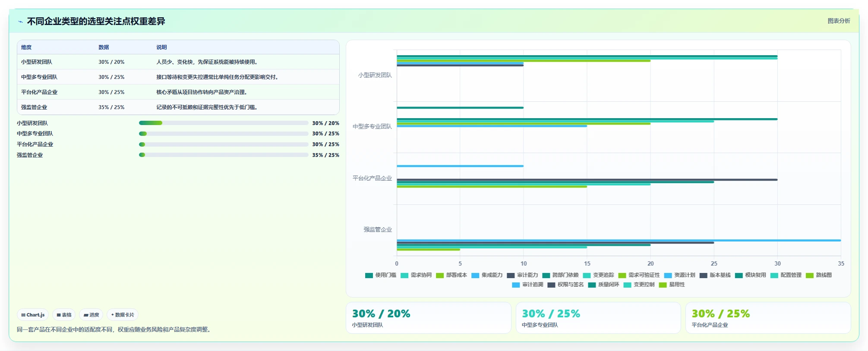Click the longest blue bar reaching 35 for 强监管企业
Viewport: 868px width, 351px height.
click(619, 240)
